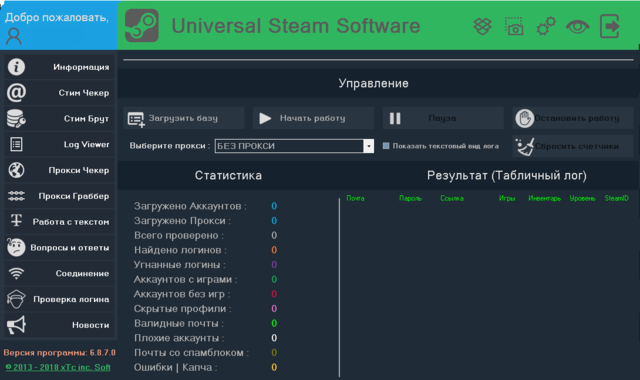
Task: Click the Пауза button label
Action: tap(442, 118)
